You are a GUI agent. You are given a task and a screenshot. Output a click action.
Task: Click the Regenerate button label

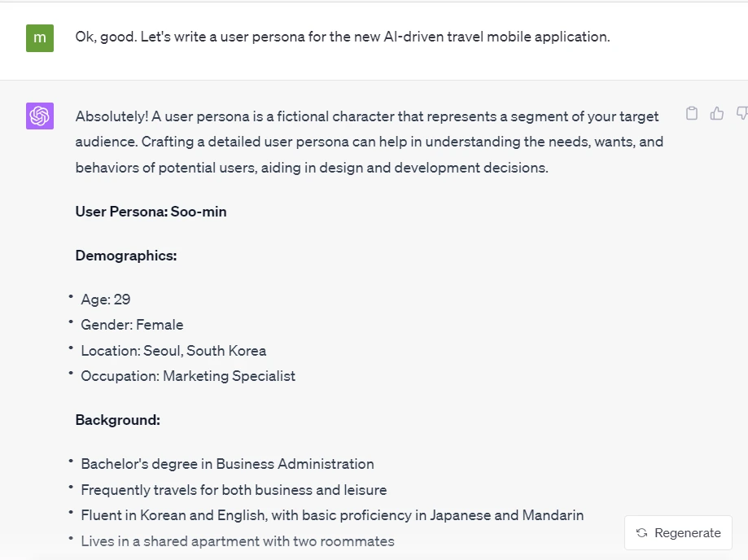688,533
